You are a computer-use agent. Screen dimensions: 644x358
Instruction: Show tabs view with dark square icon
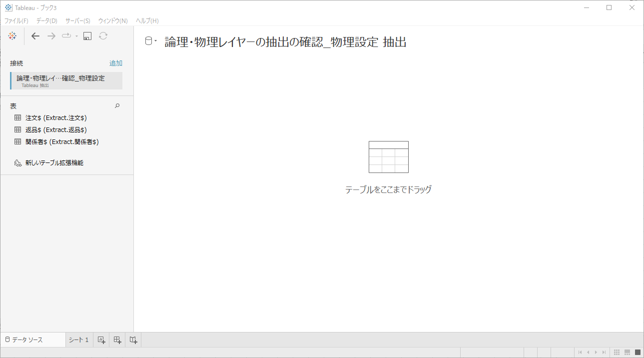pos(638,352)
